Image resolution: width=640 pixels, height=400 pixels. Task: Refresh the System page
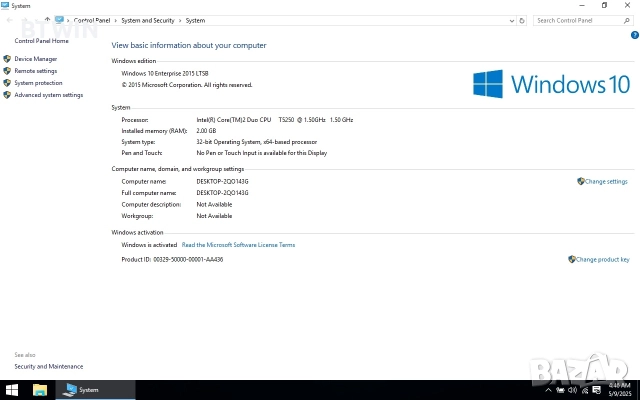point(522,20)
